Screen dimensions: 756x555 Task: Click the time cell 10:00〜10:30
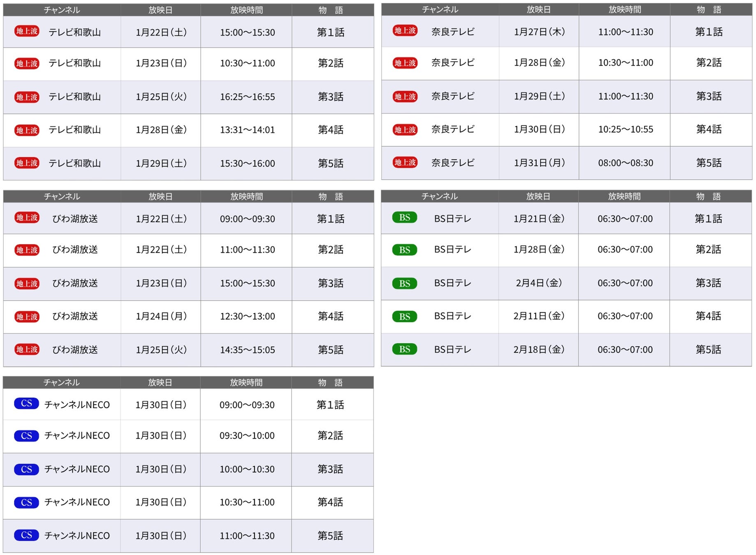[x=247, y=469]
